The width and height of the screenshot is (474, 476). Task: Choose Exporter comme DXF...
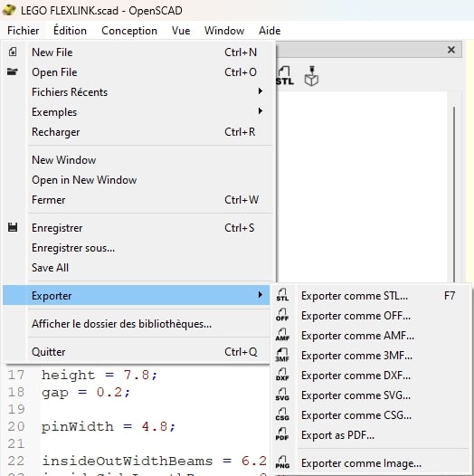point(371,376)
